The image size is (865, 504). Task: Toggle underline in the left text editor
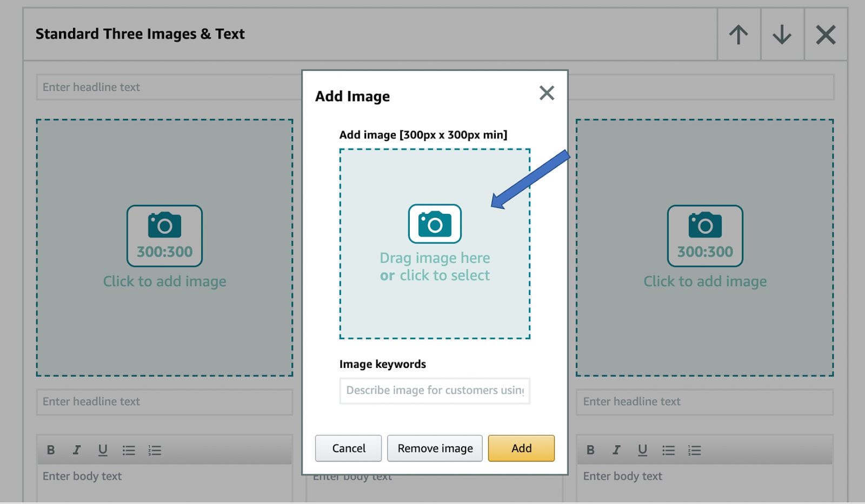[x=103, y=450]
